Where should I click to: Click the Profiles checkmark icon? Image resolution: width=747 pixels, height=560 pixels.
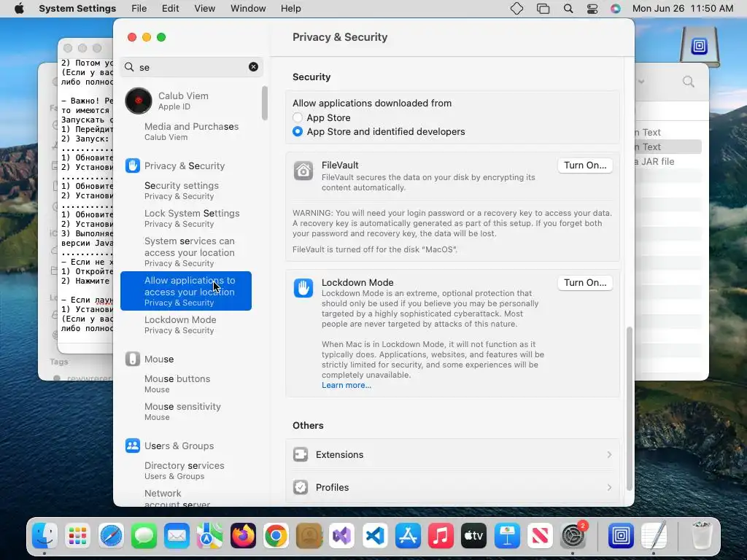pyautogui.click(x=301, y=487)
